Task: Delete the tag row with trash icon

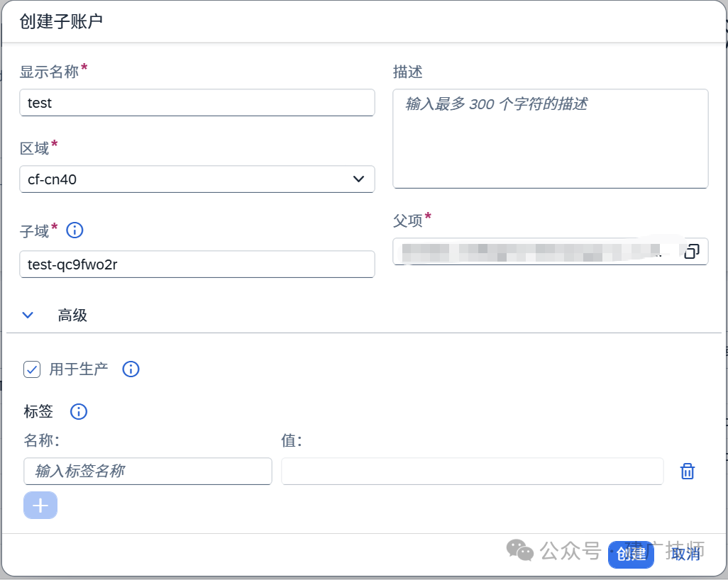Action: (x=687, y=472)
